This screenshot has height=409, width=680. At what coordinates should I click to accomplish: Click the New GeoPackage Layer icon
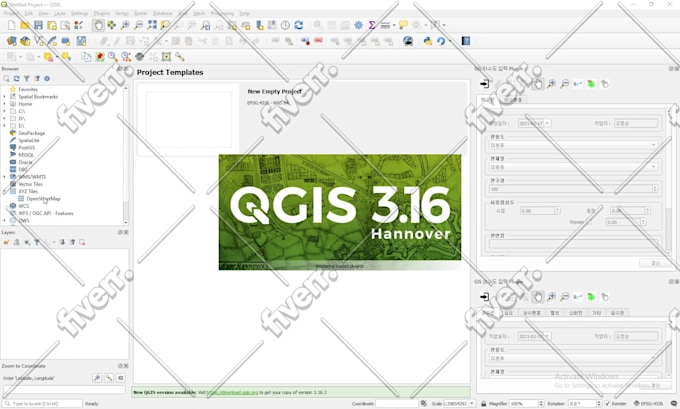pos(25,41)
